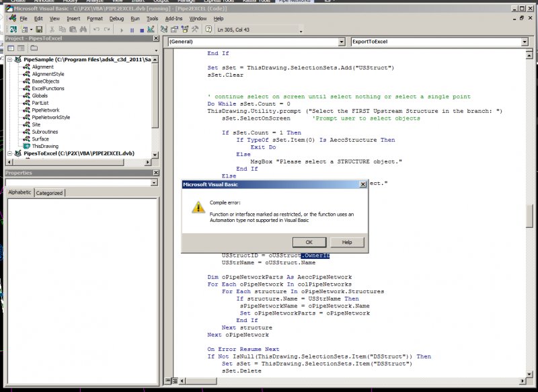538x392 pixels.
Task: Click the Run Sub/UserForm play icon
Action: point(122,30)
